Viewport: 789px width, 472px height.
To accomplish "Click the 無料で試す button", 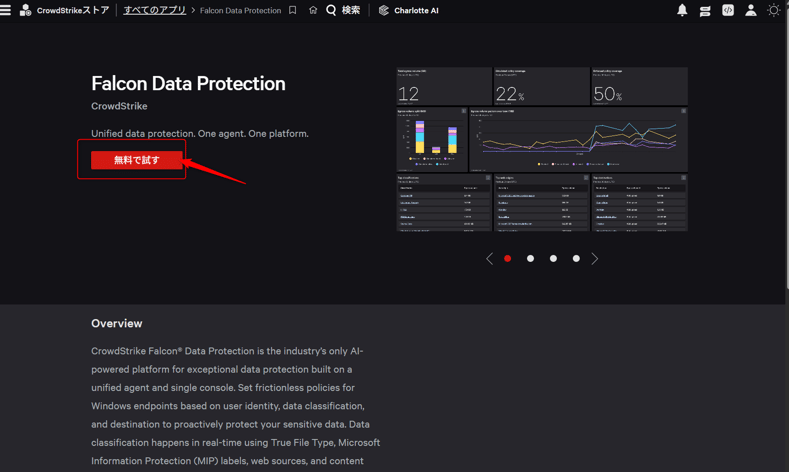I will tap(136, 160).
